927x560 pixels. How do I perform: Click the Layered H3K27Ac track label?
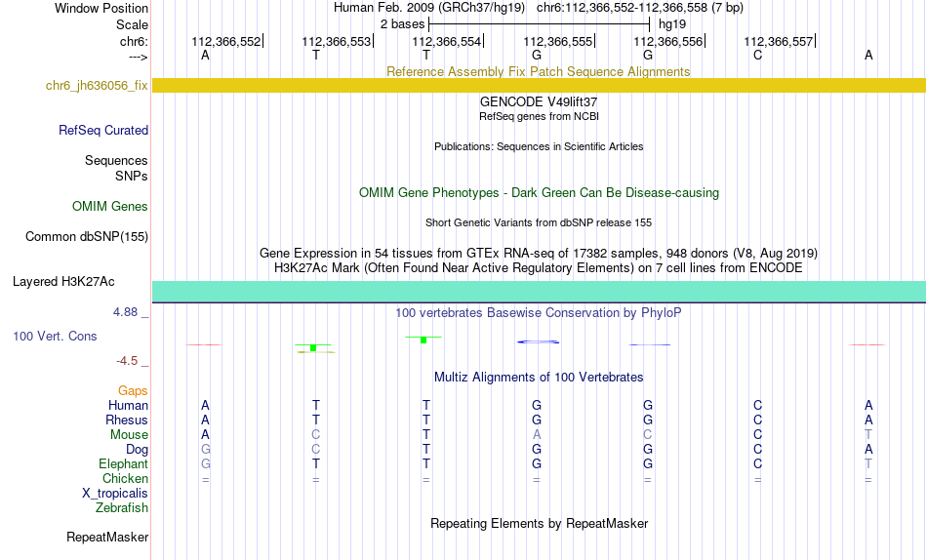tap(63, 282)
